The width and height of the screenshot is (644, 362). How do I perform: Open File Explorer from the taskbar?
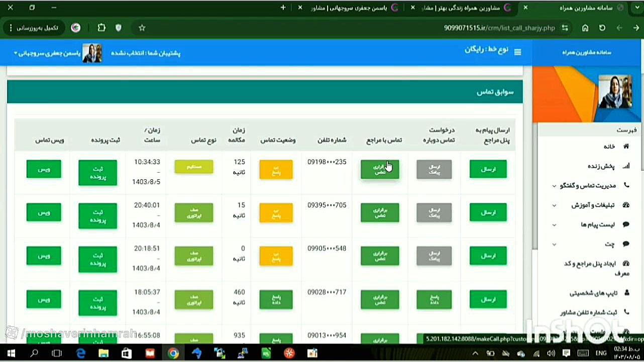[104, 353]
